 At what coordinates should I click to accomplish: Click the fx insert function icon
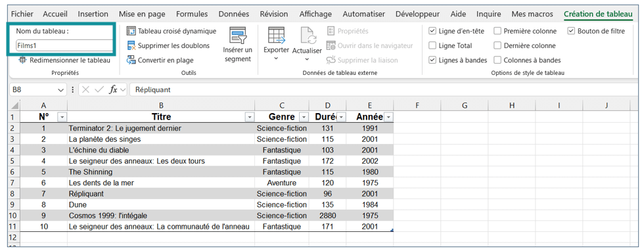click(x=113, y=89)
